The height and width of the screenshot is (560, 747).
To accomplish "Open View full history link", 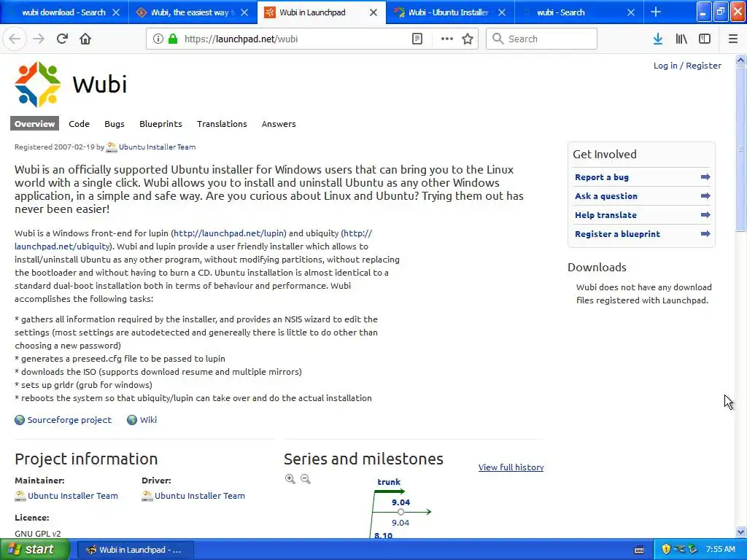I will click(x=511, y=467).
